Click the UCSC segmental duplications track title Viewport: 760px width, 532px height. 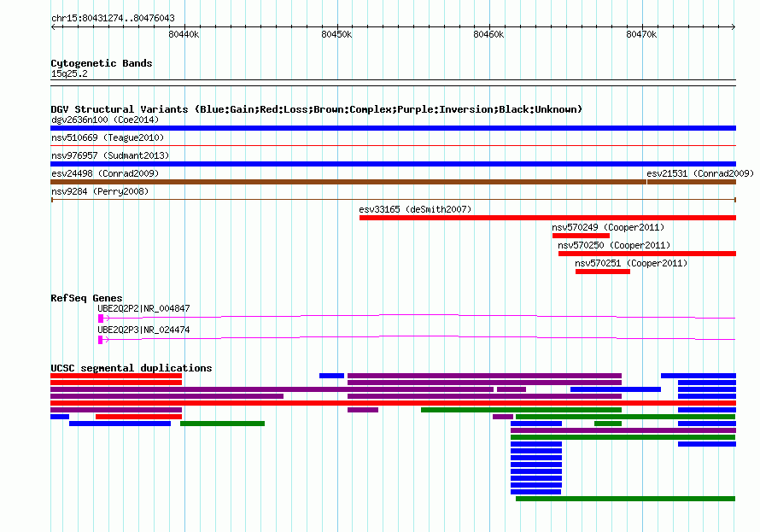pyautogui.click(x=132, y=368)
